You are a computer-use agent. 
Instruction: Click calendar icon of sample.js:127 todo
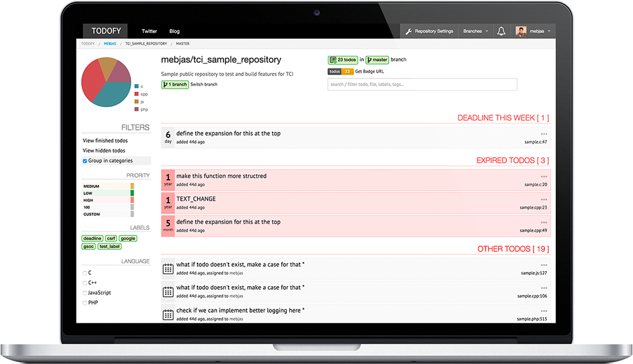[168, 269]
